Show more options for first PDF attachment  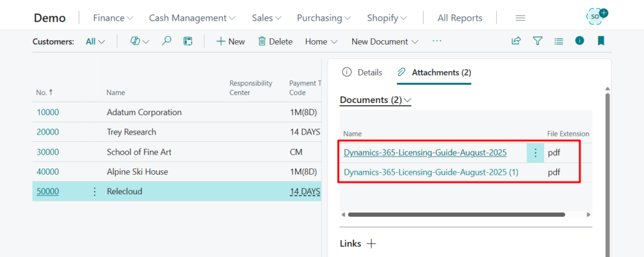(x=535, y=153)
